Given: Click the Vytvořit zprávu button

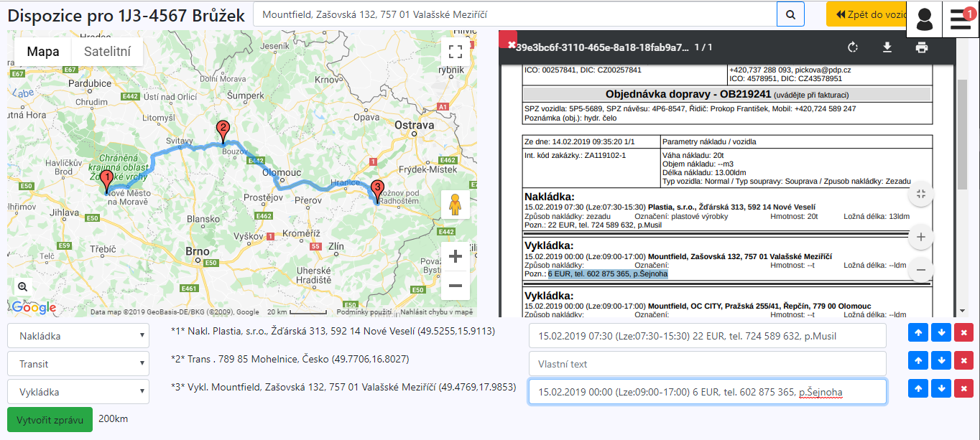Looking at the screenshot, I should [50, 419].
